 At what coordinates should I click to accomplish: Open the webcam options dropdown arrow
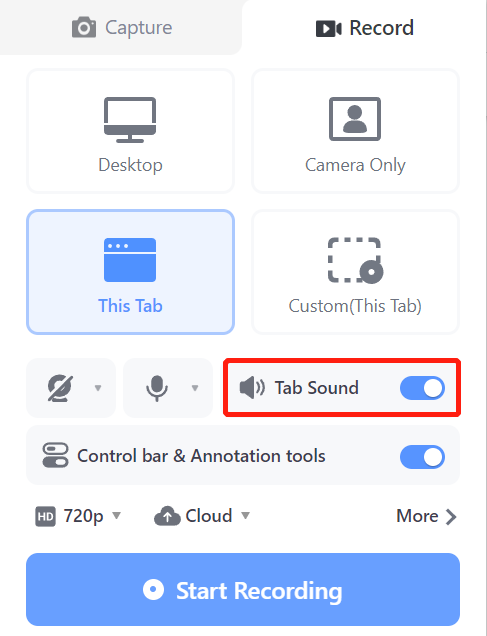click(98, 388)
